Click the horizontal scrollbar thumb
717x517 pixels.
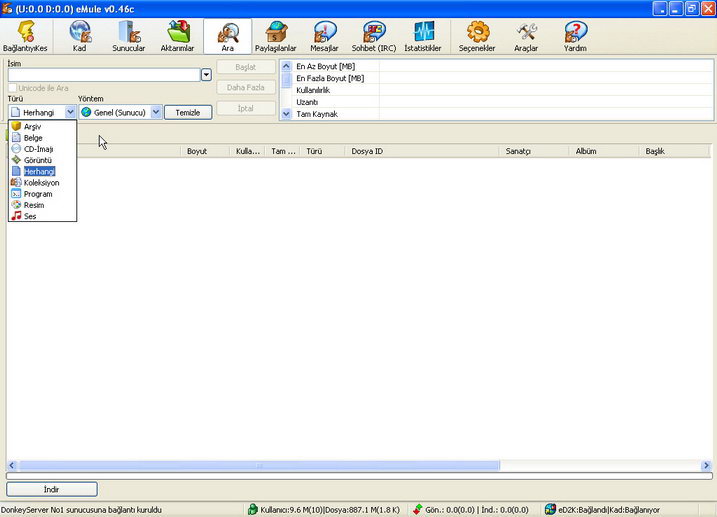(259, 465)
